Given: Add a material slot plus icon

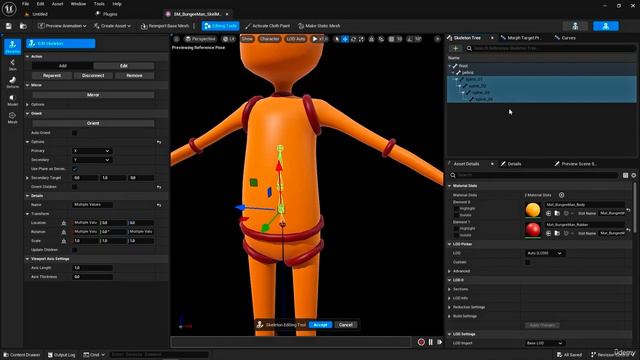Looking at the screenshot, I should 562,195.
